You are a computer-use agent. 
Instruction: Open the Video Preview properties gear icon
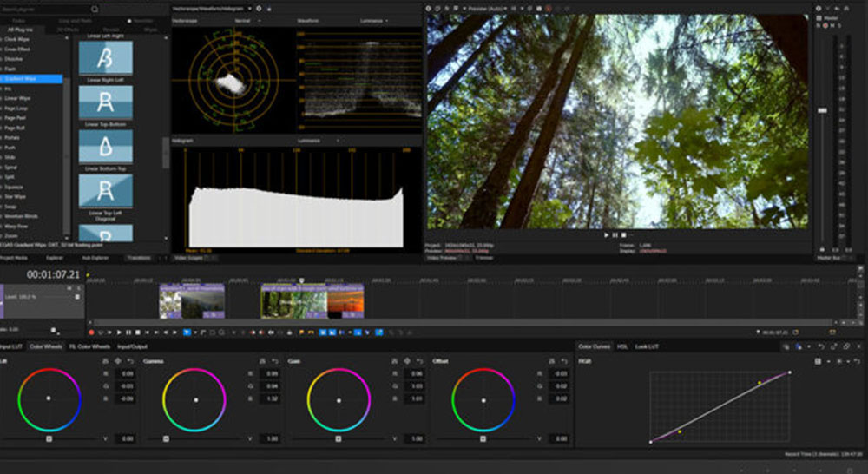429,9
